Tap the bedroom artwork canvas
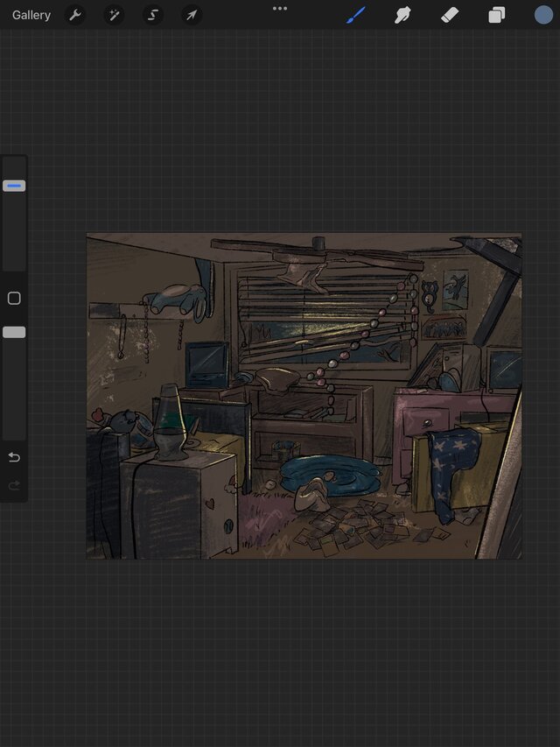Image resolution: width=560 pixels, height=747 pixels. click(304, 396)
